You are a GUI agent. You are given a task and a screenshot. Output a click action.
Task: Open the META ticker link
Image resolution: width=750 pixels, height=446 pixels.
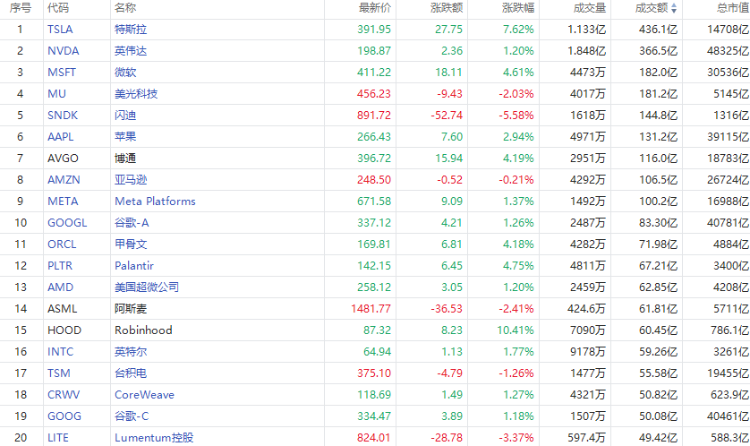[63, 201]
